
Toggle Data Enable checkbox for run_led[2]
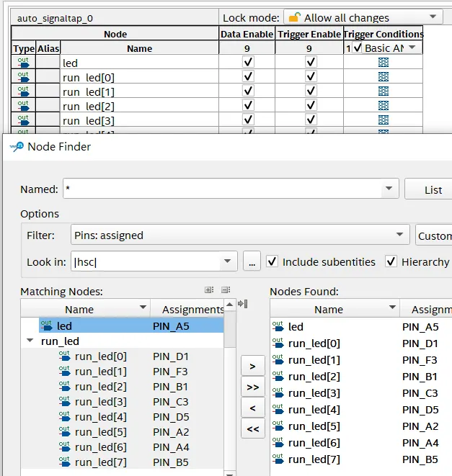(x=248, y=105)
